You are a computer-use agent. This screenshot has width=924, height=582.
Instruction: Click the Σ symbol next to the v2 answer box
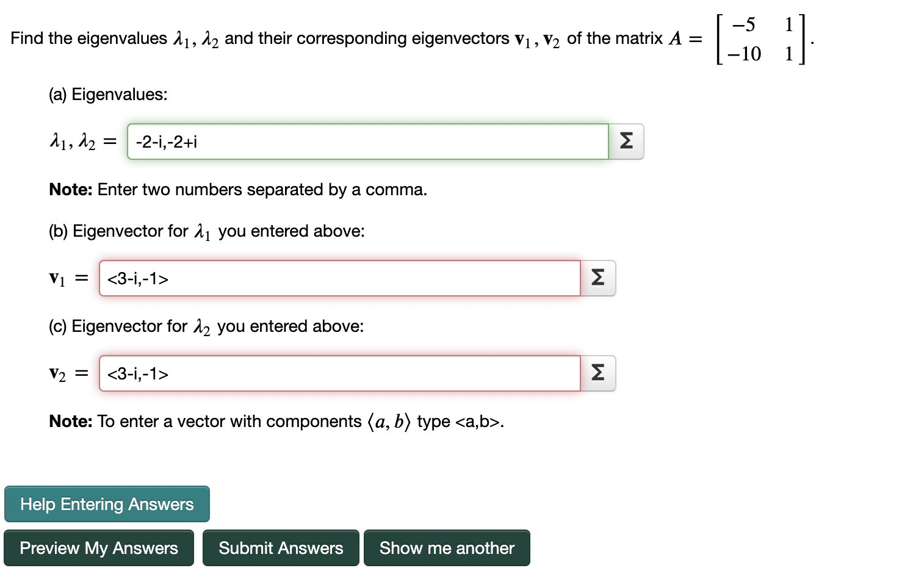click(x=597, y=373)
